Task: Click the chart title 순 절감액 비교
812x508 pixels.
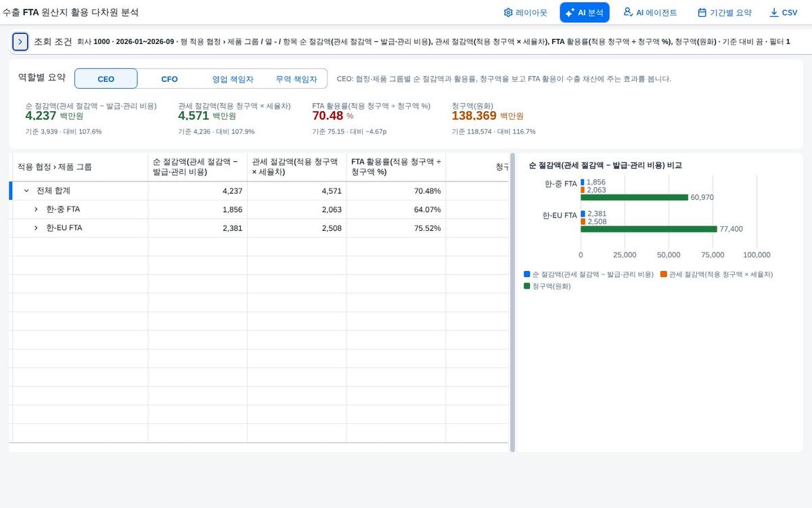Action: click(x=605, y=165)
